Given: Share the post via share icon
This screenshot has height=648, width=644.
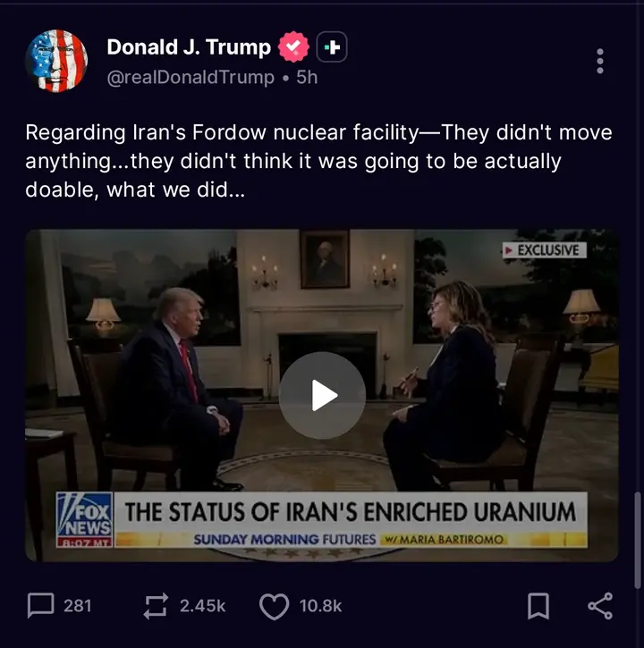Looking at the screenshot, I should click(600, 606).
